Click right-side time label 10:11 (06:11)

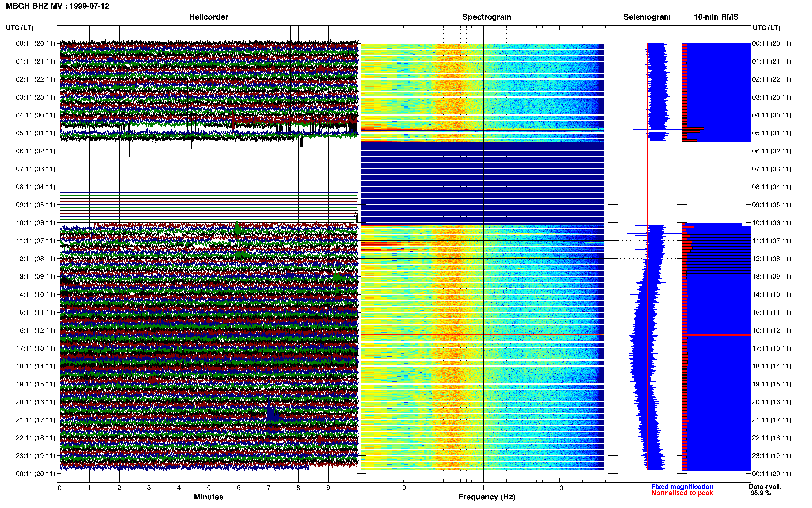(x=772, y=222)
